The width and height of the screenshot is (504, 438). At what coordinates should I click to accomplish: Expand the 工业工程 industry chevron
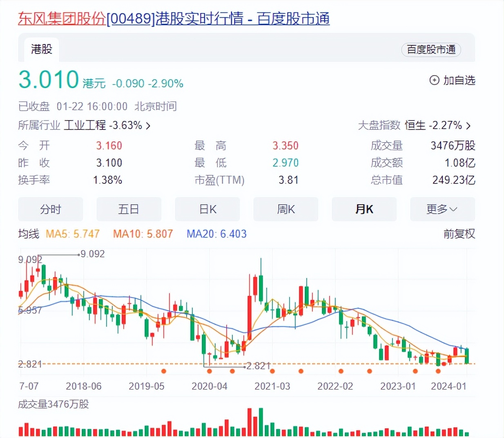pos(148,126)
